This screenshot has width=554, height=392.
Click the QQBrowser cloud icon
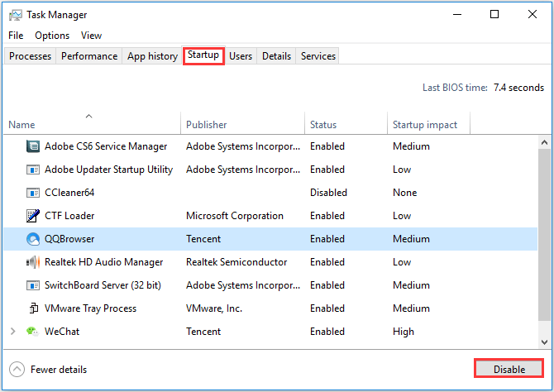pyautogui.click(x=33, y=239)
